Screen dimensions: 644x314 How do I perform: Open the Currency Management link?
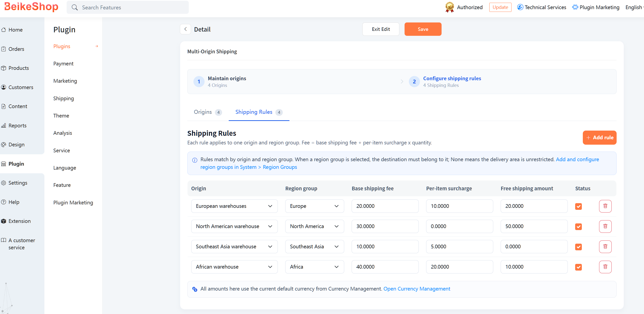click(x=417, y=289)
